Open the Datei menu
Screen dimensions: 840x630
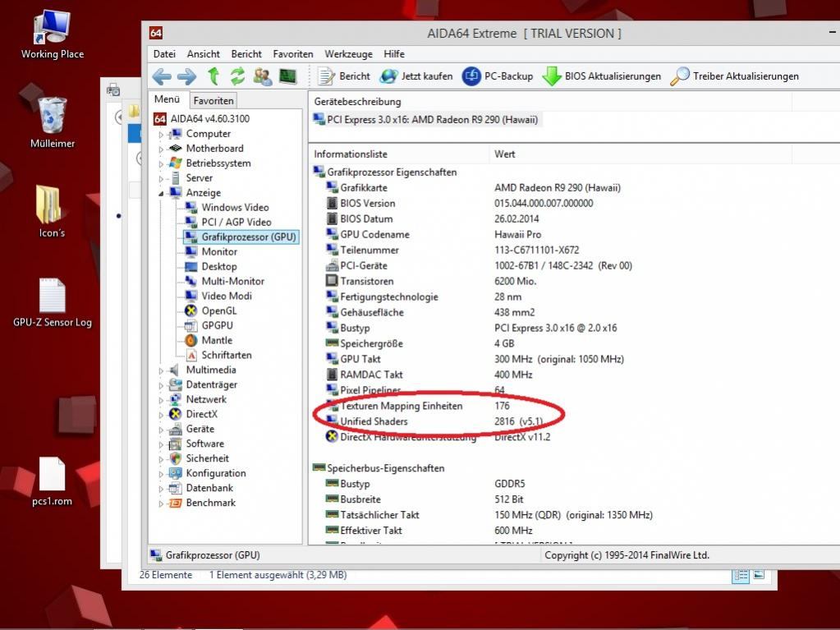(x=164, y=54)
